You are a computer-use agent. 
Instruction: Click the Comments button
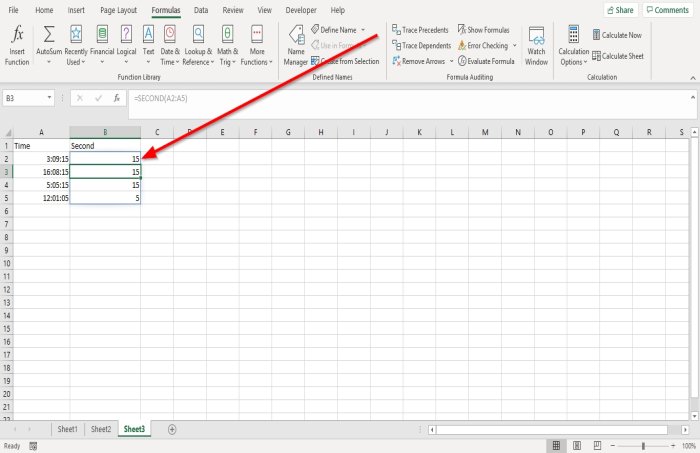click(667, 10)
